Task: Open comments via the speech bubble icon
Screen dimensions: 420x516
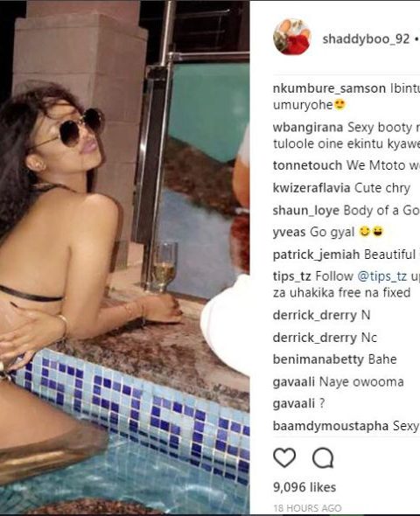Action: coord(323,457)
